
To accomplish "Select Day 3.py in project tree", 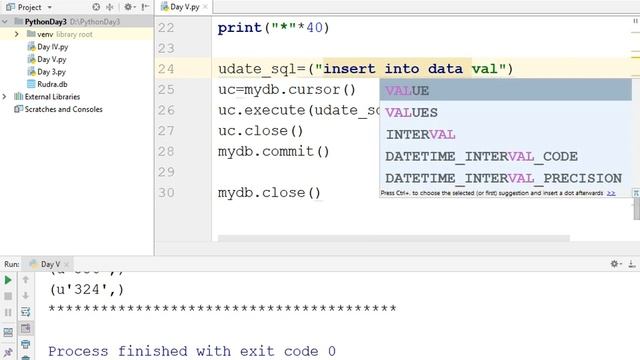I will point(51,72).
